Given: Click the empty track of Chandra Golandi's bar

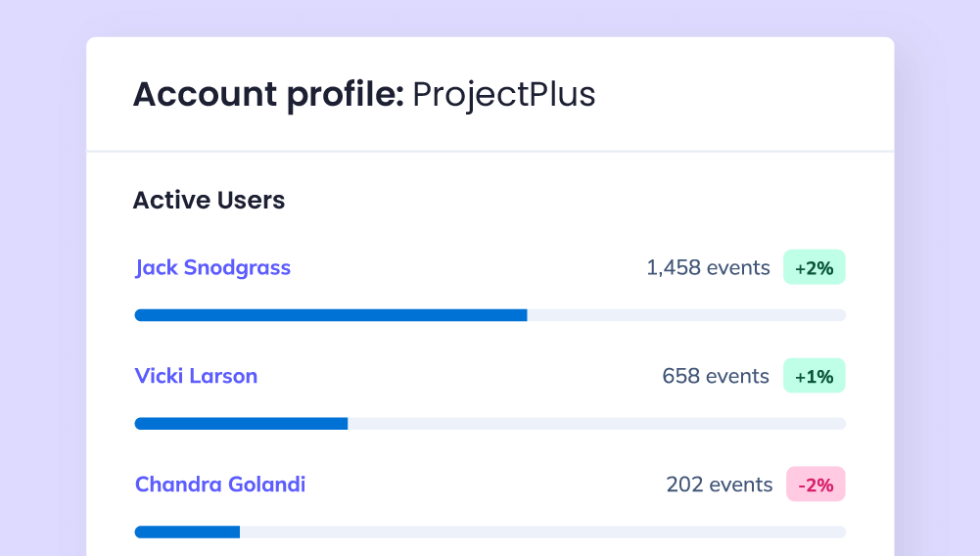Looking at the screenshot, I should [543, 532].
